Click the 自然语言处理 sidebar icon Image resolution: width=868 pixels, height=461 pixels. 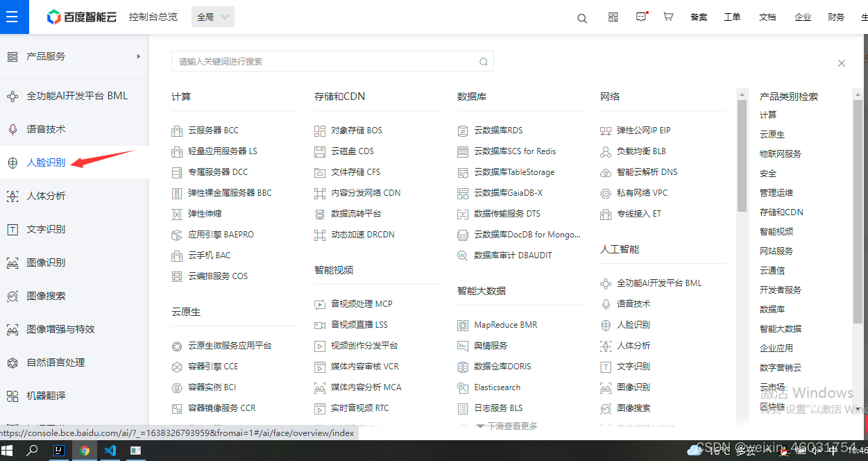(x=12, y=362)
